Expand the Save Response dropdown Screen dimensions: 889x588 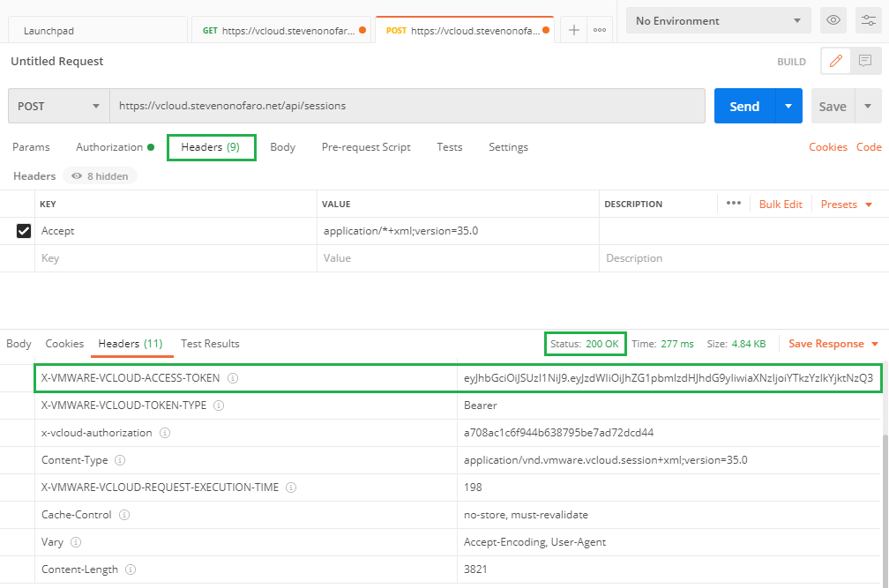pos(833,344)
